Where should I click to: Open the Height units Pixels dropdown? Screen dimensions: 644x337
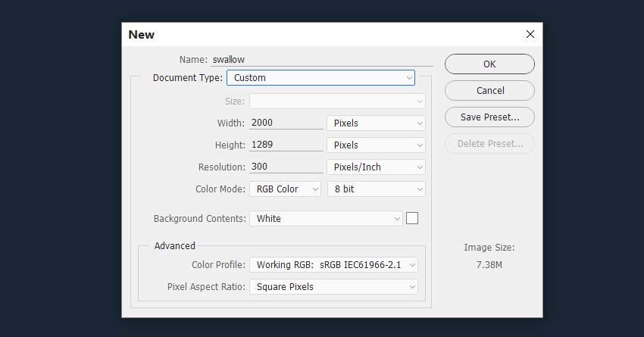point(376,145)
